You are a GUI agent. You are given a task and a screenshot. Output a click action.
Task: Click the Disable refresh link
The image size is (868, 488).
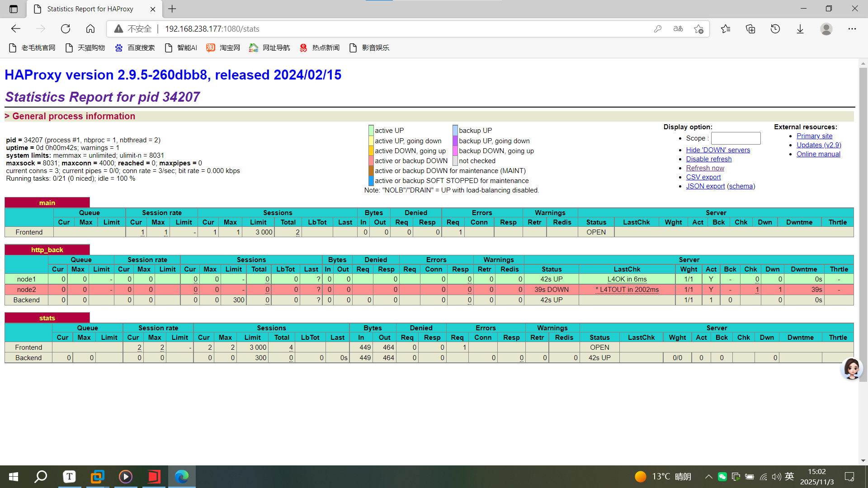pyautogui.click(x=709, y=159)
